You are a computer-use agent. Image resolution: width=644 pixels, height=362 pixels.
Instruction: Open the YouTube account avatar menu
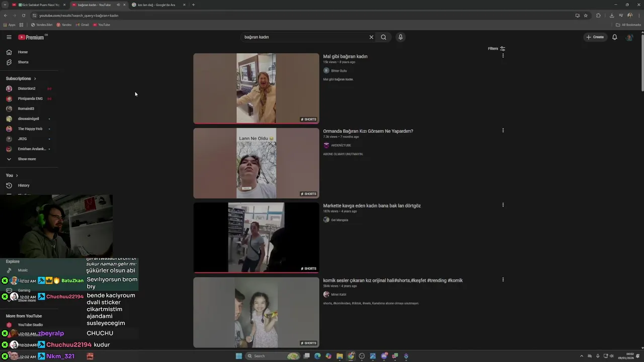(x=629, y=37)
